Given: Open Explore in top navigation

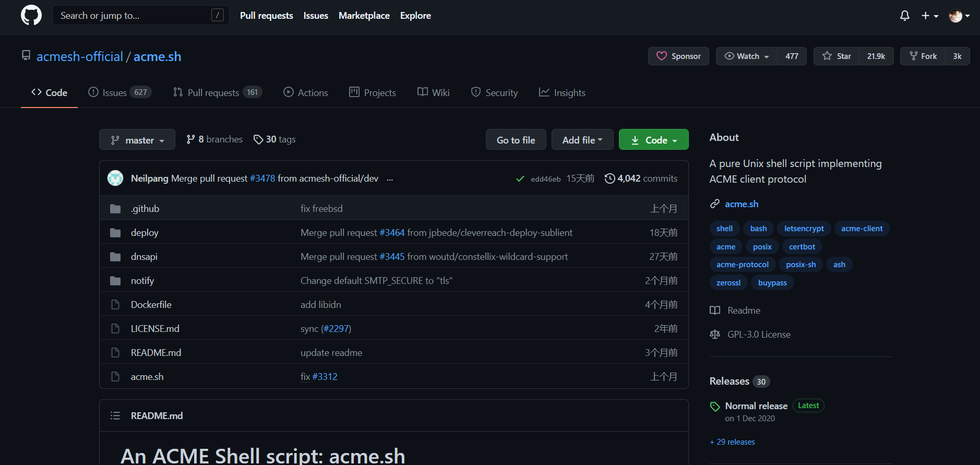Looking at the screenshot, I should coord(415,16).
